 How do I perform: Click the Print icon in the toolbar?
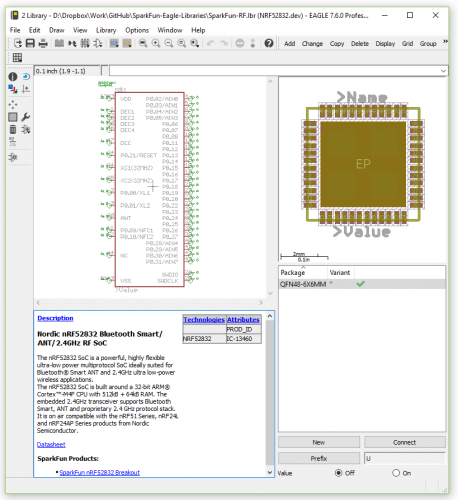43,43
